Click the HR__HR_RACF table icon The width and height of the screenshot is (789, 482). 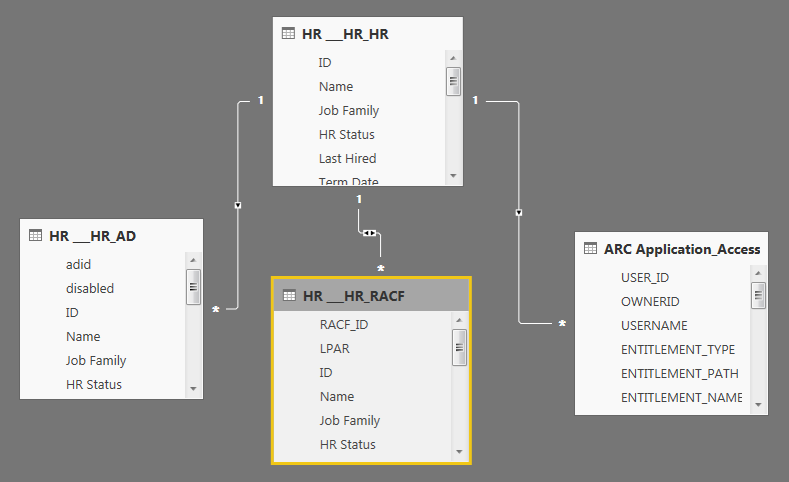click(x=289, y=295)
